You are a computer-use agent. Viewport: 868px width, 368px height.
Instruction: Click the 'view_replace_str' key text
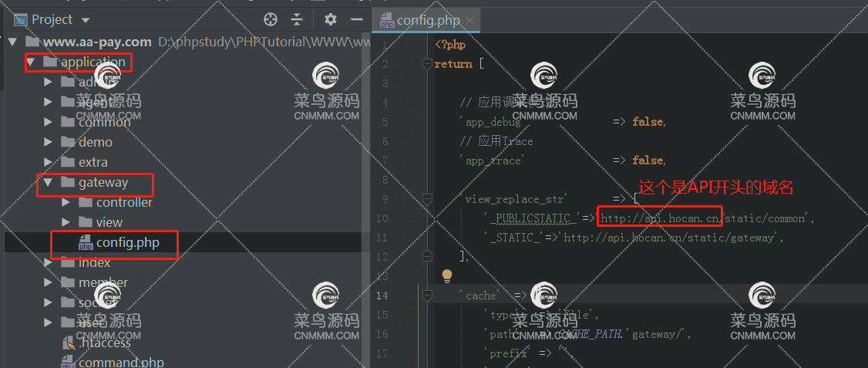512,199
